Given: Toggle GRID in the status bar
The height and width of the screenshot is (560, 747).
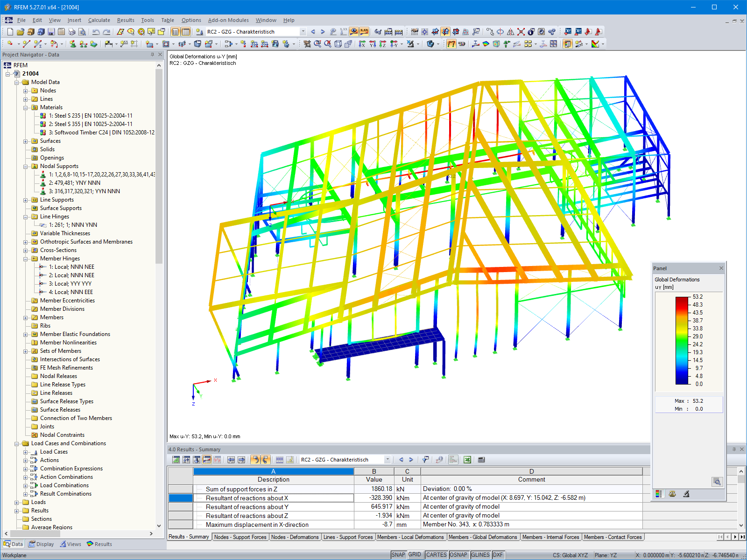Looking at the screenshot, I should [x=415, y=555].
